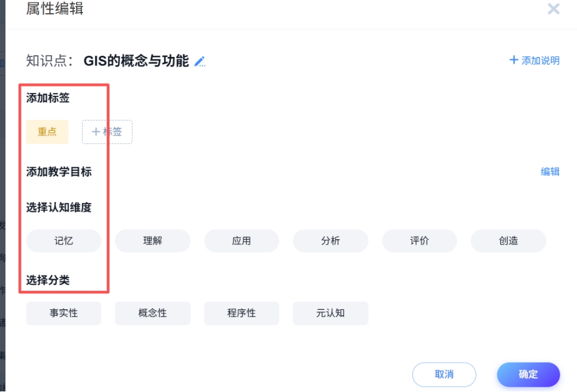Viewport: 577px width, 392px height.
Task: Choose the 程序性 classification
Action: 241,313
